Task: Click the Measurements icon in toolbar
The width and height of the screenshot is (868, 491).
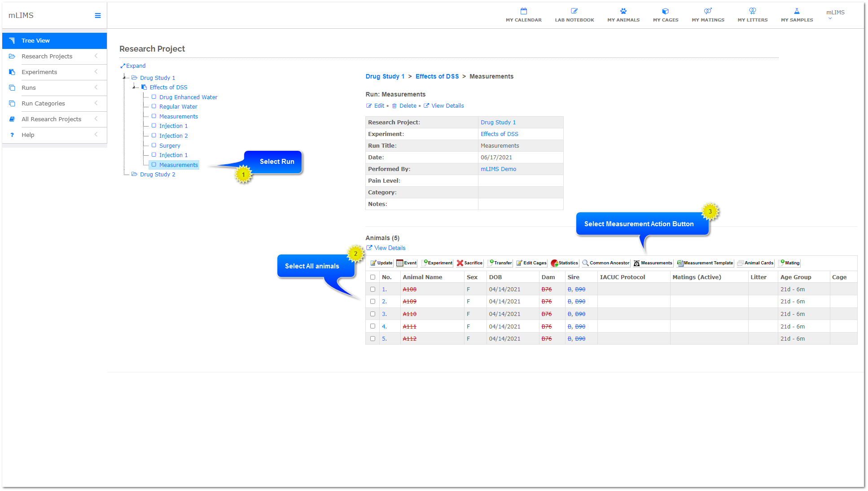Action: click(x=653, y=263)
